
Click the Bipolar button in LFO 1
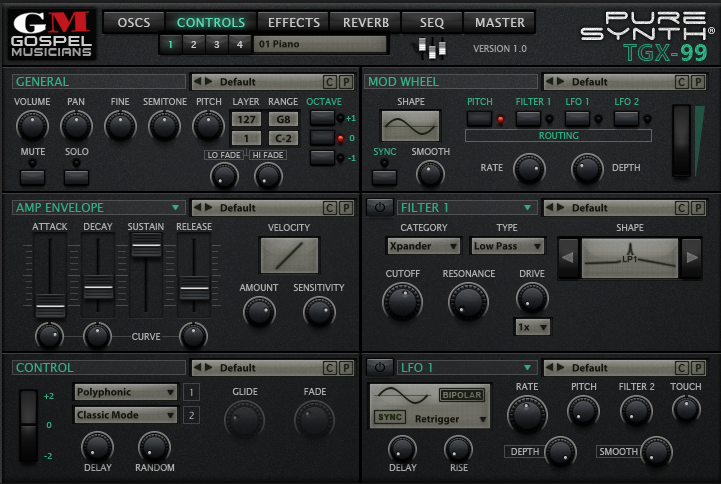click(461, 395)
